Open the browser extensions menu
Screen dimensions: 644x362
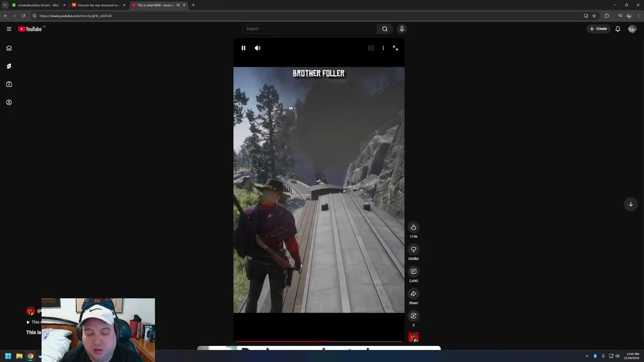(607, 16)
